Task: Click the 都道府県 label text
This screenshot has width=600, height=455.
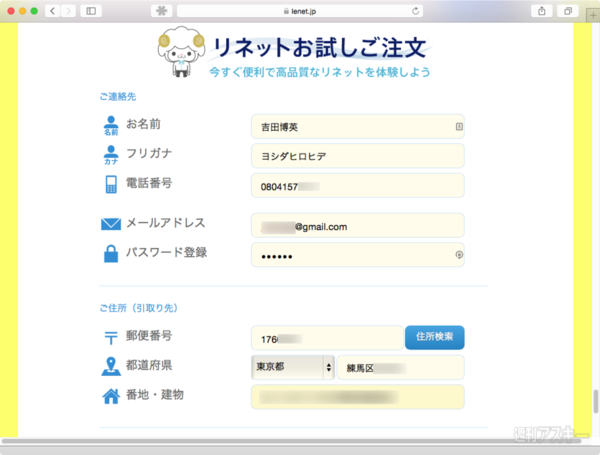Action: 149,365
